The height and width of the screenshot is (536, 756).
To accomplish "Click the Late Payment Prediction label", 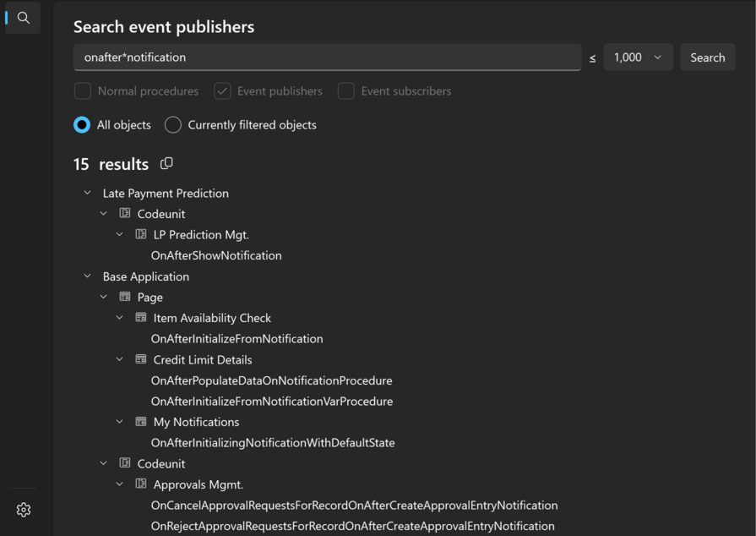I will (166, 193).
